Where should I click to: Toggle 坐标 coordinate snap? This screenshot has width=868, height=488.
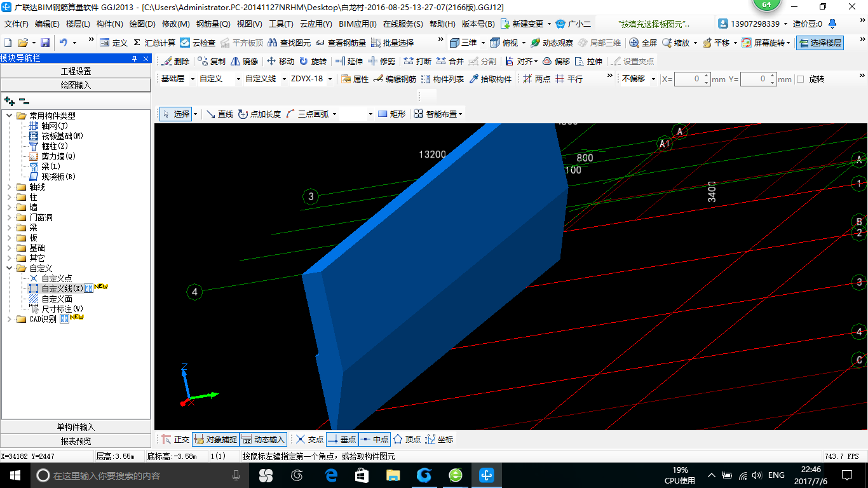click(439, 439)
